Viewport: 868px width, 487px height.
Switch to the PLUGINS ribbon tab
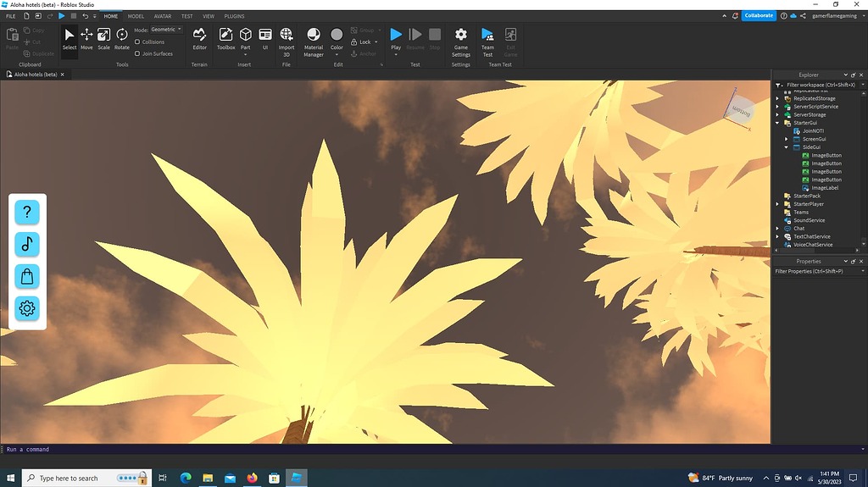pyautogui.click(x=234, y=16)
